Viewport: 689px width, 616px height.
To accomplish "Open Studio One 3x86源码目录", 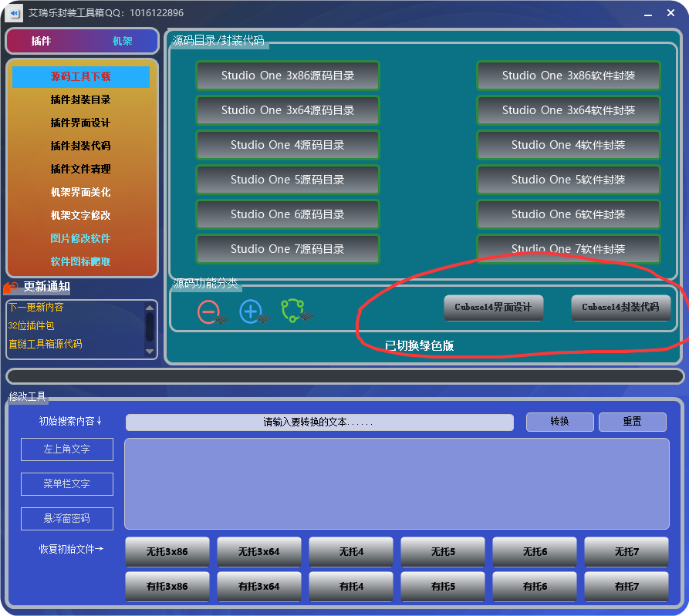I will click(x=288, y=76).
